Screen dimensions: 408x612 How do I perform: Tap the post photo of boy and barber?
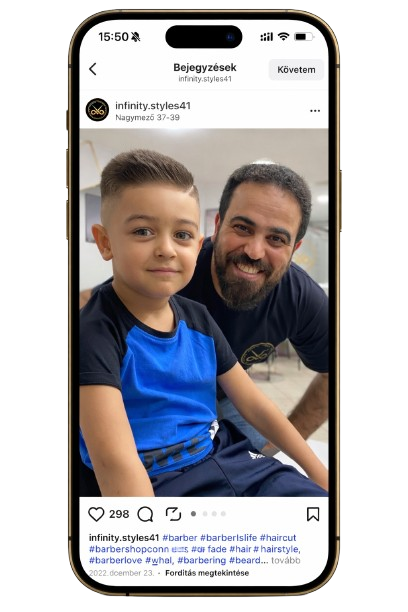[204, 313]
